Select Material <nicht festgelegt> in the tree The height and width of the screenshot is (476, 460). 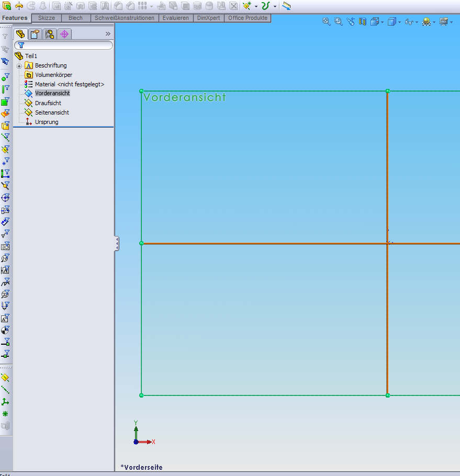[x=70, y=84]
